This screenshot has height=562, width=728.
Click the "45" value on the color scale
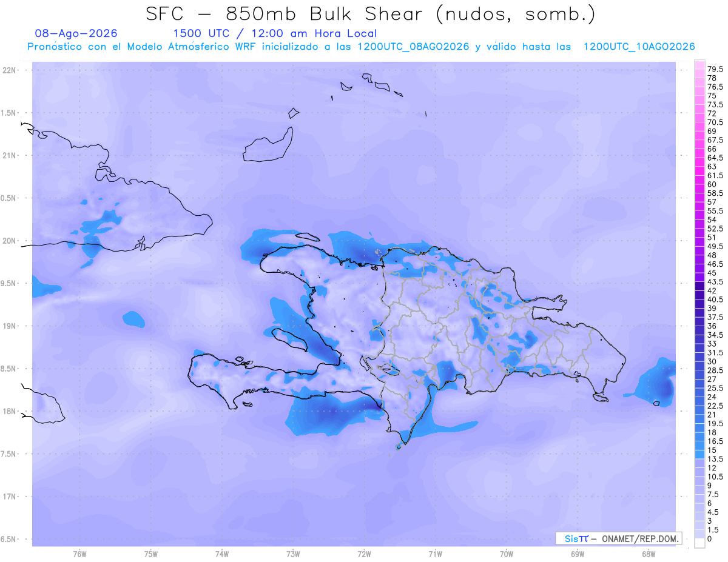(712, 273)
